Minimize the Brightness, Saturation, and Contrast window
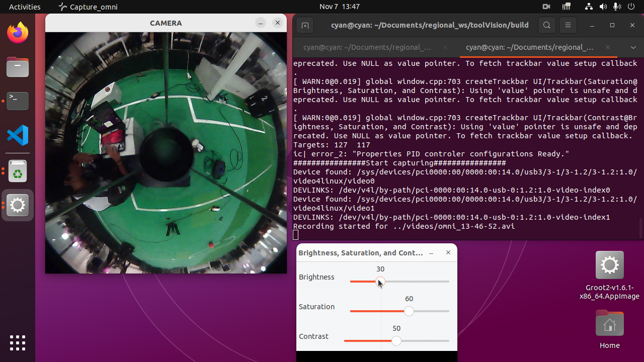The height and width of the screenshot is (362, 644). tap(431, 253)
